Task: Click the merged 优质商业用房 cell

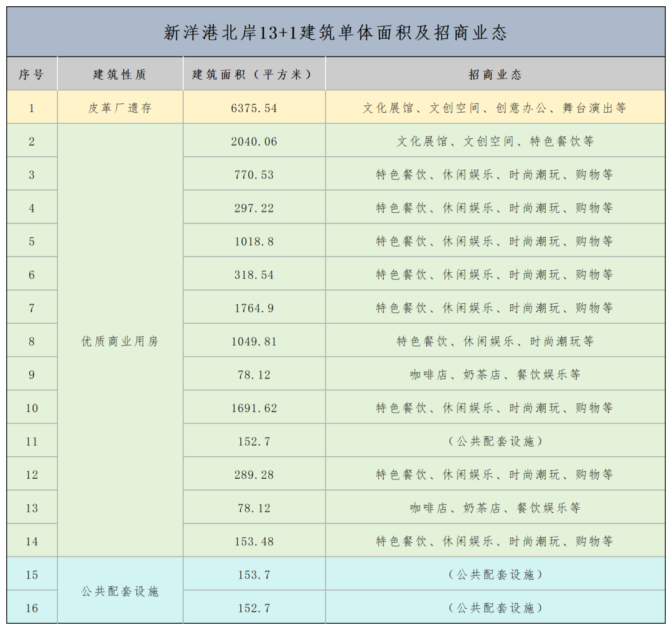Action: click(x=120, y=341)
